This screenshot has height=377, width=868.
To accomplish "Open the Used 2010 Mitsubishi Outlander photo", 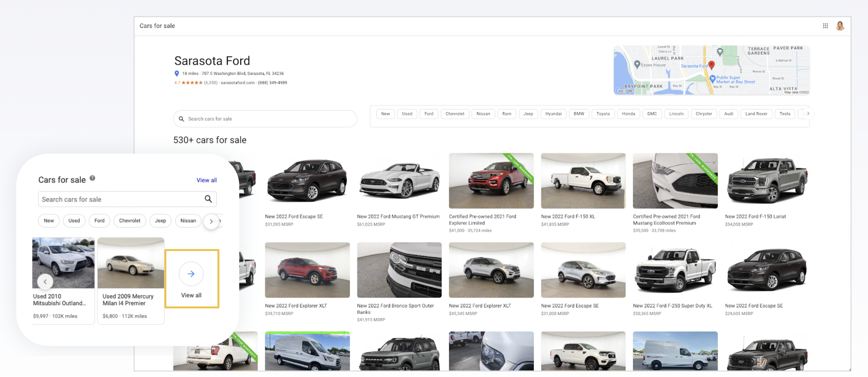I will [x=63, y=263].
